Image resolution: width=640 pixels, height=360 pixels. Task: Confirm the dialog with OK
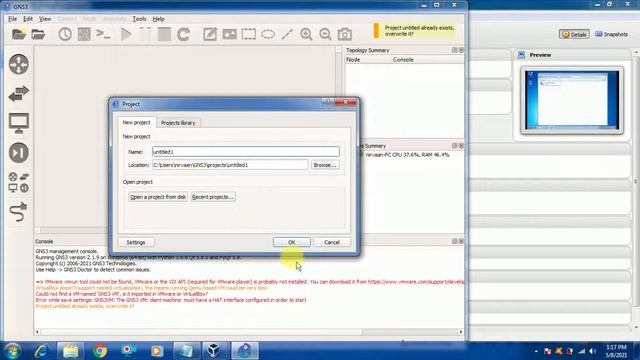[x=291, y=242]
